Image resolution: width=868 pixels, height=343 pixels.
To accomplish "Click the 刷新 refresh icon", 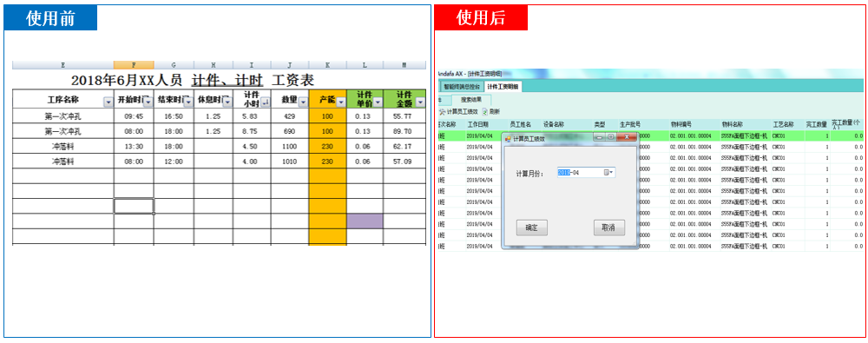I will point(484,112).
